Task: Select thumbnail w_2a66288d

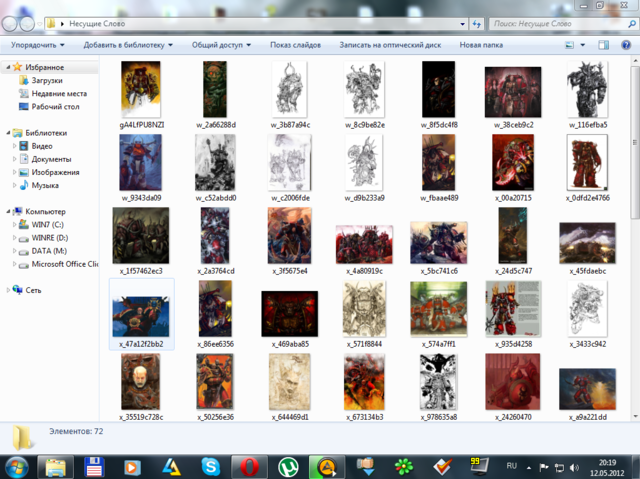Action: pos(215,95)
